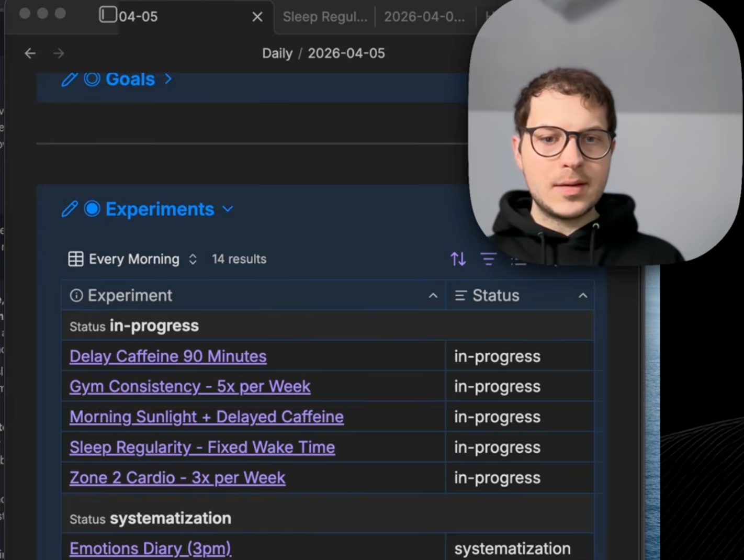
Task: Click the info icon in the Experiment column header
Action: tap(76, 295)
